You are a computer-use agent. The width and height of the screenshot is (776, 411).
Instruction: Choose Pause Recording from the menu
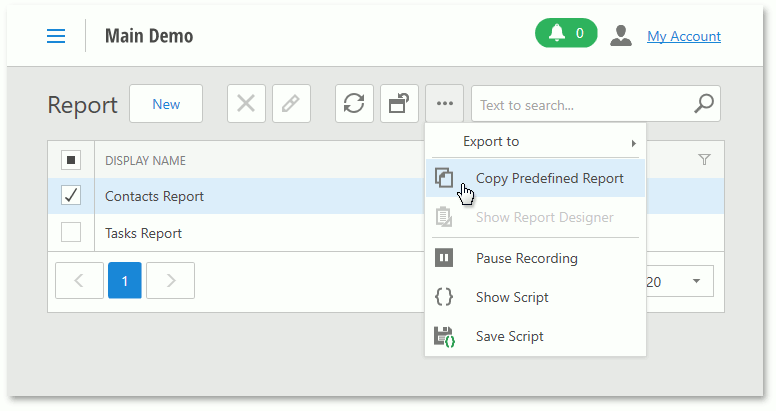pos(526,258)
